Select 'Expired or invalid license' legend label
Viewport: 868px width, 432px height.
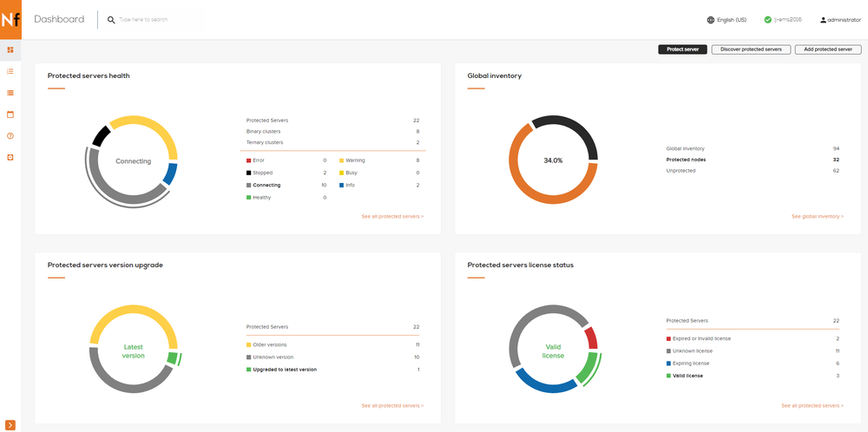[701, 338]
